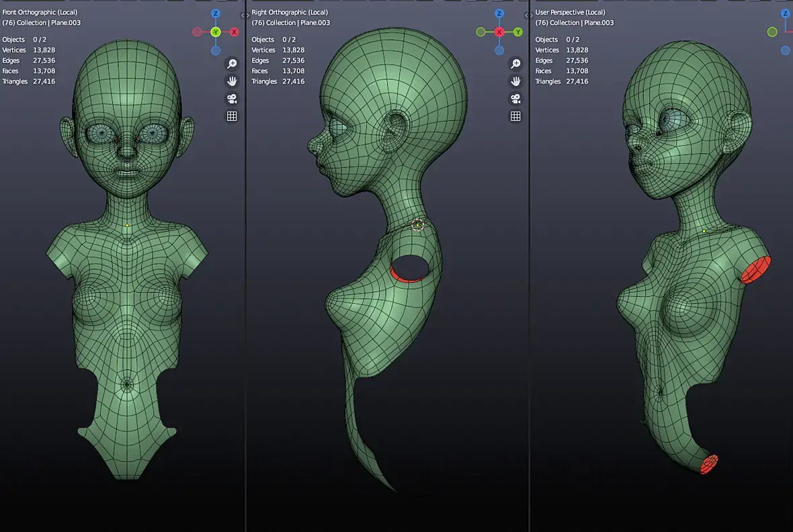Click Edges value 27,536 in User Perspective viewport

pyautogui.click(x=577, y=60)
